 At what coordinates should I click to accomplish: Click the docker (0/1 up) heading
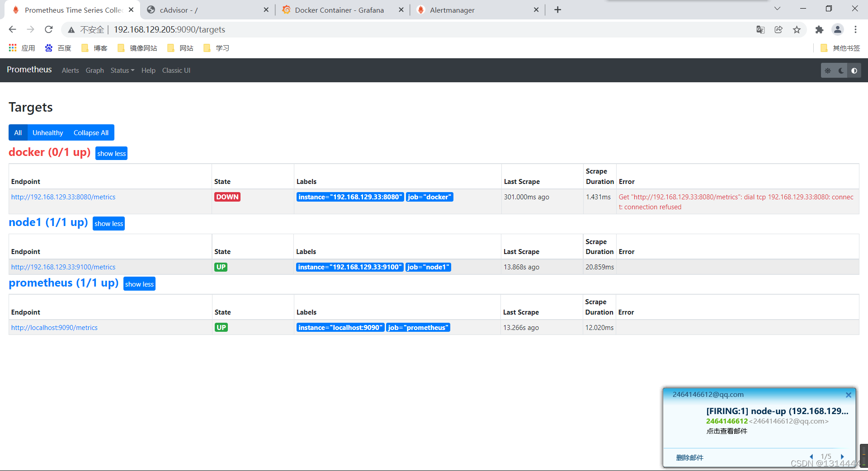(x=50, y=152)
